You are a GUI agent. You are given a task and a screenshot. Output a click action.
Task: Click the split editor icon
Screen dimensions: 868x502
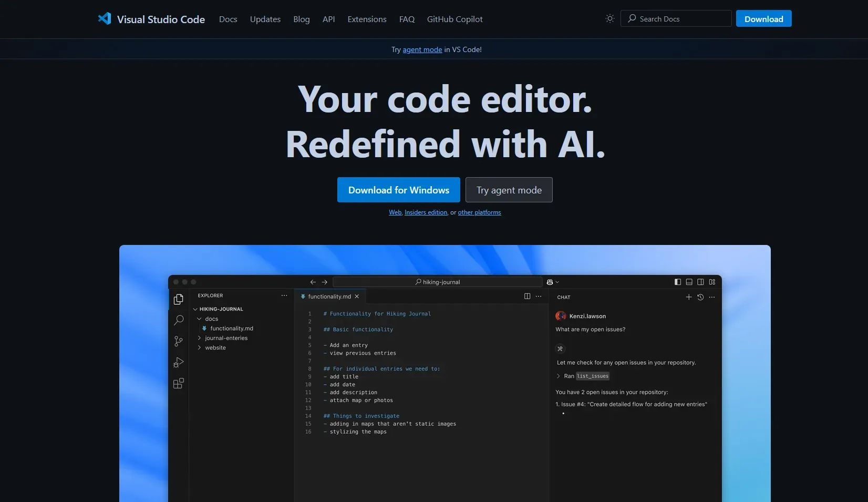(527, 296)
